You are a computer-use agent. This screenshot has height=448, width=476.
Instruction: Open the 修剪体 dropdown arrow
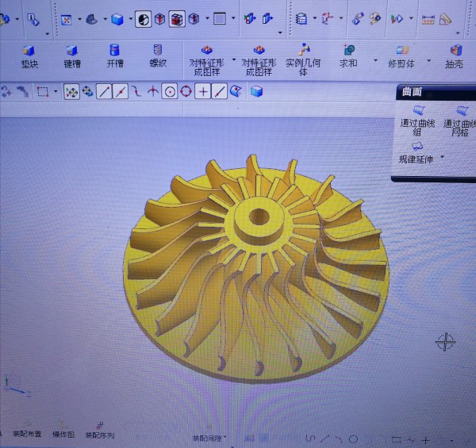point(429,61)
